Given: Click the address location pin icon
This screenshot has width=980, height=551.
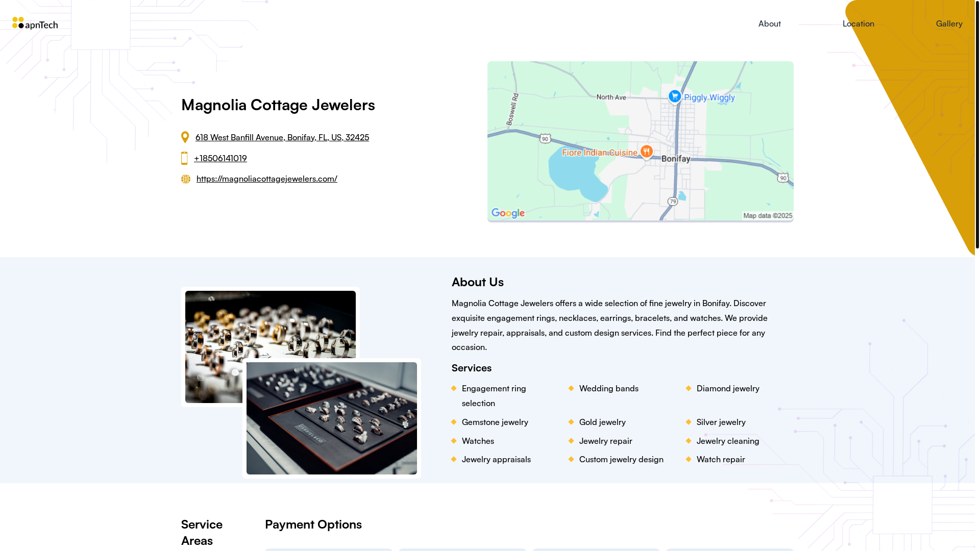Looking at the screenshot, I should (185, 137).
